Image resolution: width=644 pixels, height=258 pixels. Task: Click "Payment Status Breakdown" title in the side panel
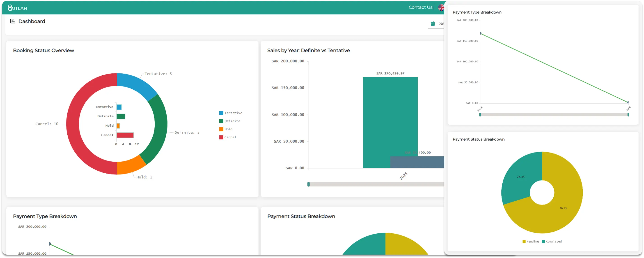(x=479, y=139)
